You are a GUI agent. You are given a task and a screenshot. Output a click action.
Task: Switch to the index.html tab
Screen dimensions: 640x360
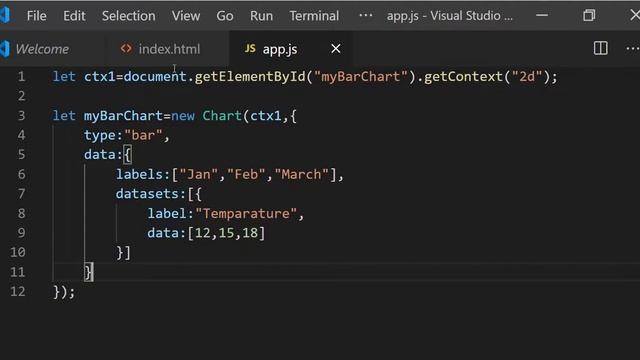point(169,49)
